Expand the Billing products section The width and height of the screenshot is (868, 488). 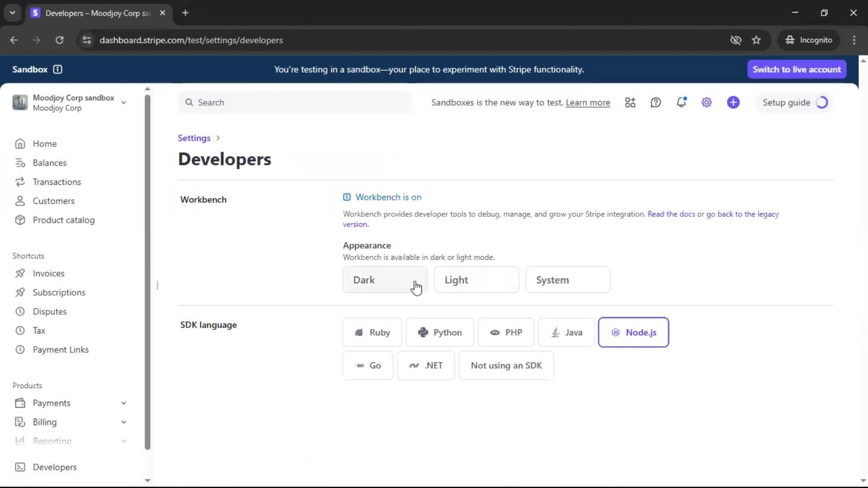123,422
